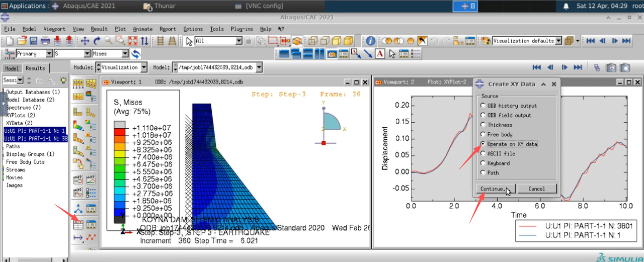Screen dimensions: 644x262
Task: Click Continue in Create XY Data dialog
Action: (495, 189)
